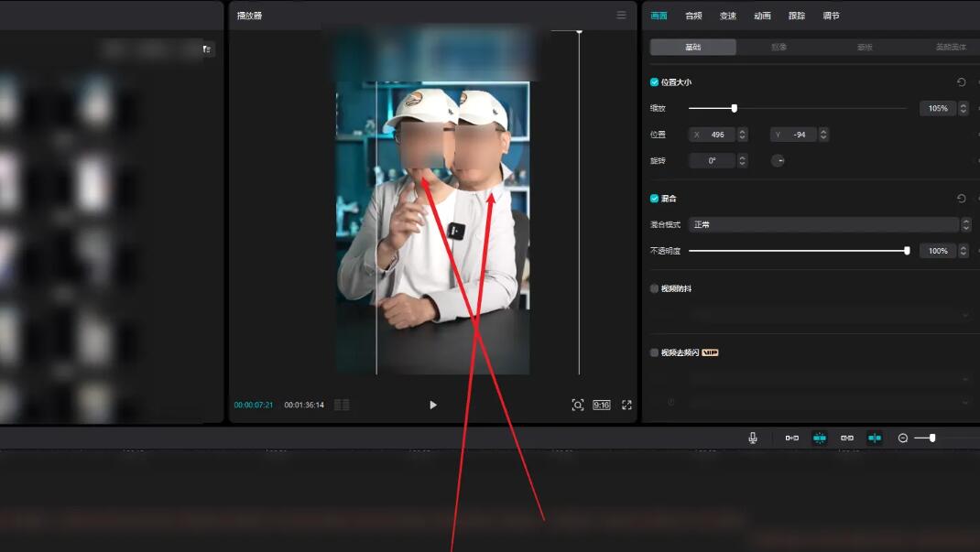Switch to the 变速 tab
The height and width of the screenshot is (552, 980).
coord(727,16)
